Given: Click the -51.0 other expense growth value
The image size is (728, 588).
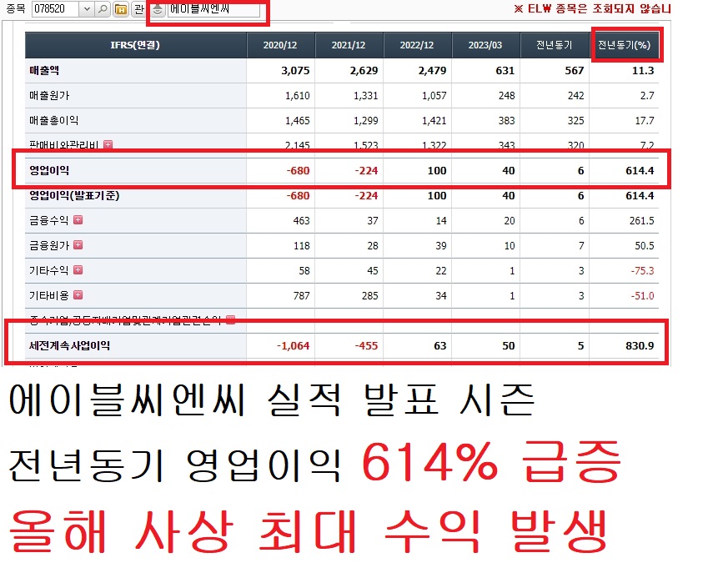Looking at the screenshot, I should tap(643, 296).
